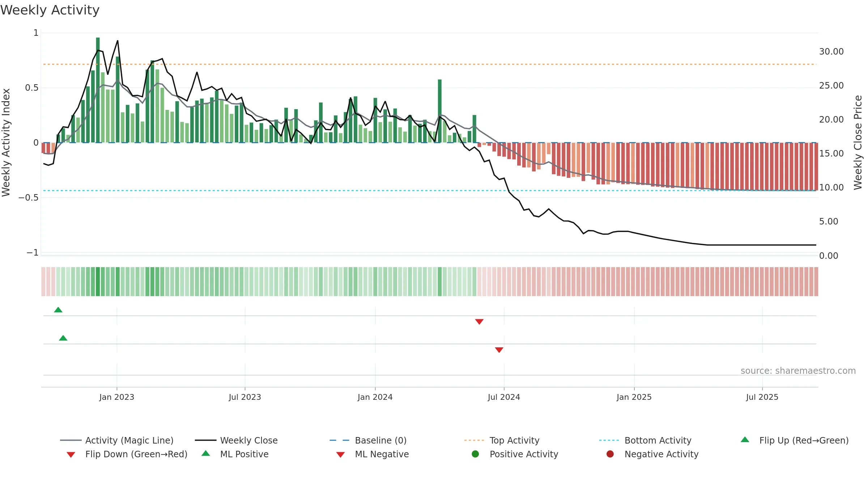Click the green Flip Up legend triangle
This screenshot has width=868, height=488.
pos(745,440)
